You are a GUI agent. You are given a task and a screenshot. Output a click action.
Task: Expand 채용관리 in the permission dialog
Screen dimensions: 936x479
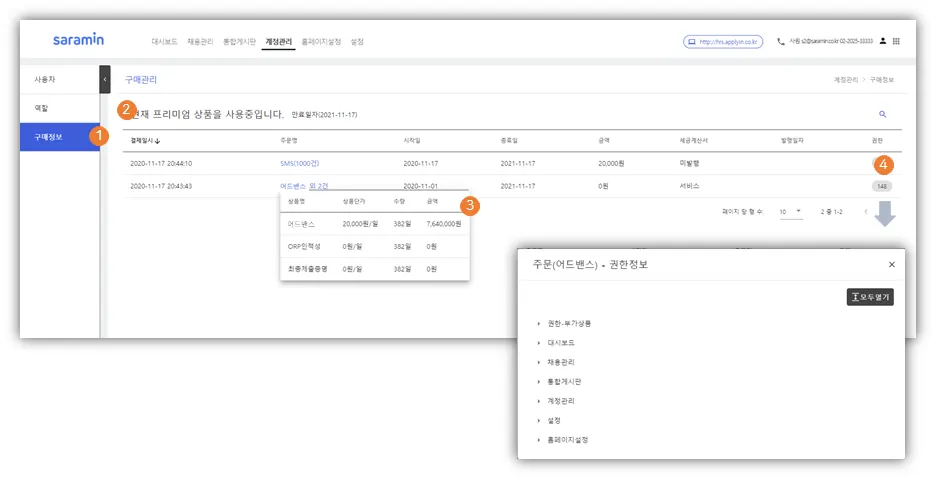(556, 362)
